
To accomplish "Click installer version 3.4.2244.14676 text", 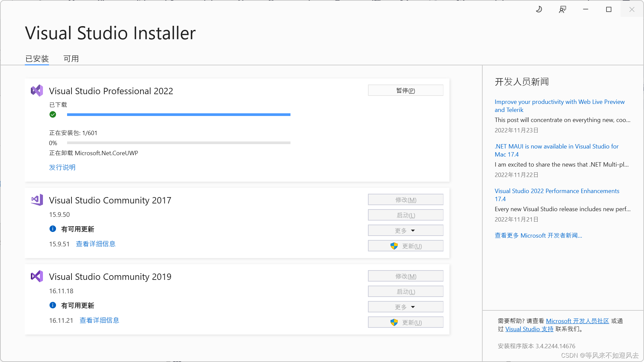I will [536, 346].
